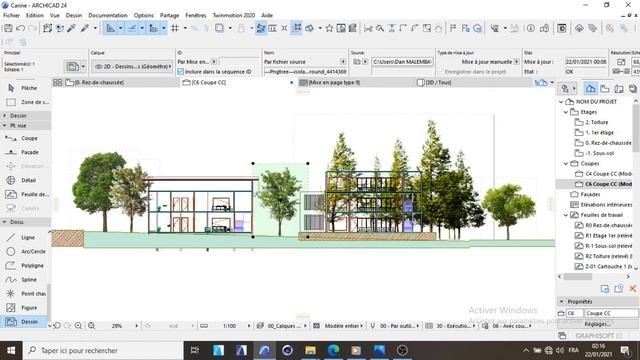640x360 pixels.
Task: Collapse the Feuilles de travail tree node
Action: pos(566,215)
